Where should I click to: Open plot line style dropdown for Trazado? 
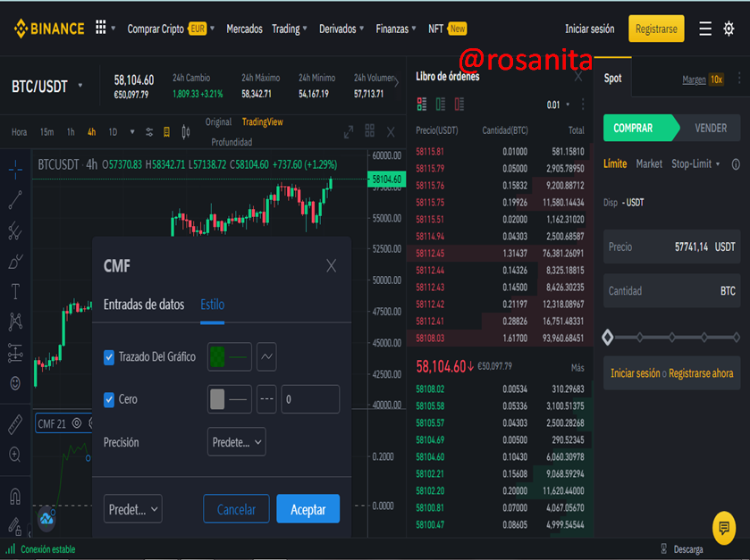[x=266, y=356]
